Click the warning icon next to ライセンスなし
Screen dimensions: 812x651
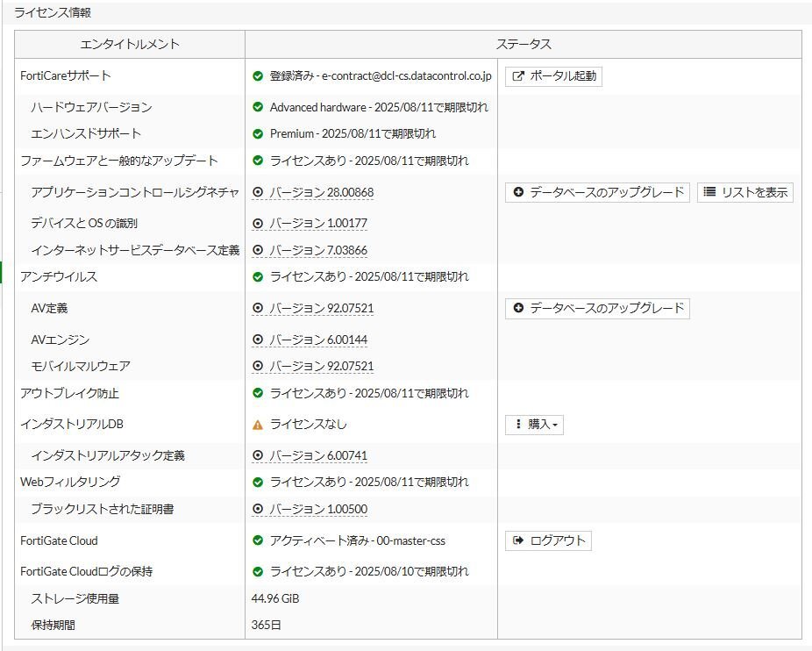point(258,425)
